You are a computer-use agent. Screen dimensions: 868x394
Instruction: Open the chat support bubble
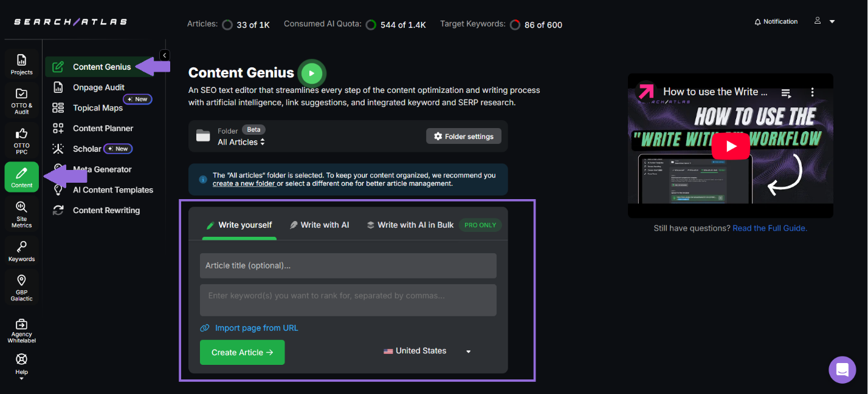point(842,370)
